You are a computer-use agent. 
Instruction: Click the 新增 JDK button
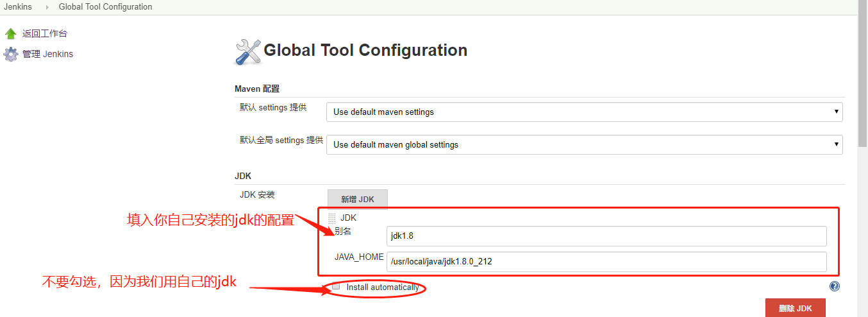click(357, 200)
